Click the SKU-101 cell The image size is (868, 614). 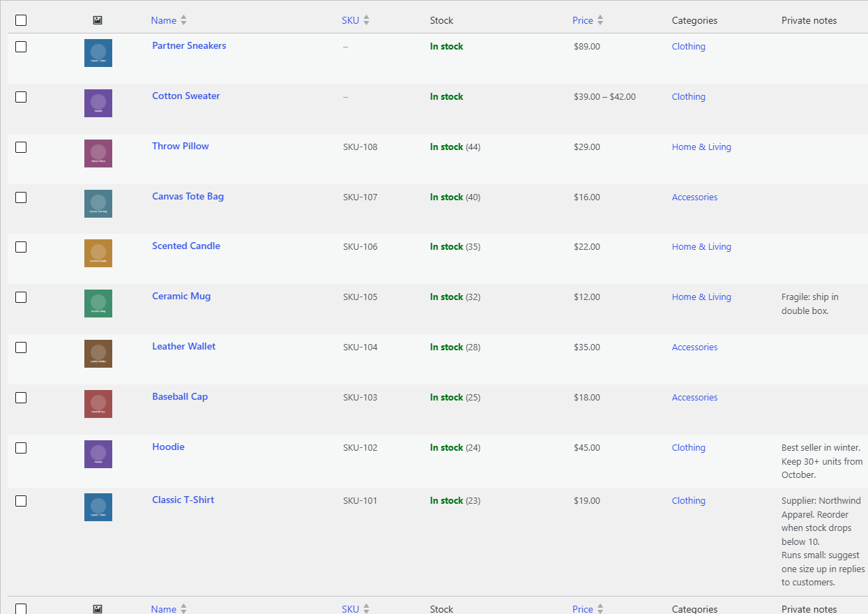pos(360,501)
